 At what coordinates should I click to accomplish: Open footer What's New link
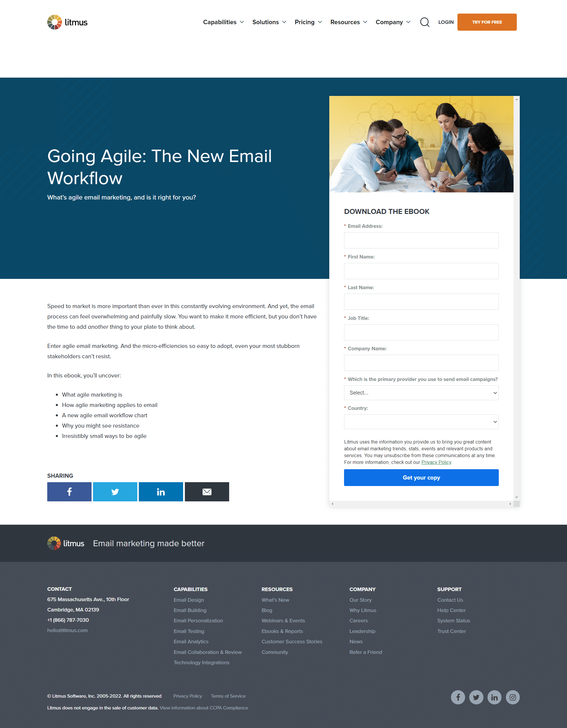tap(276, 600)
